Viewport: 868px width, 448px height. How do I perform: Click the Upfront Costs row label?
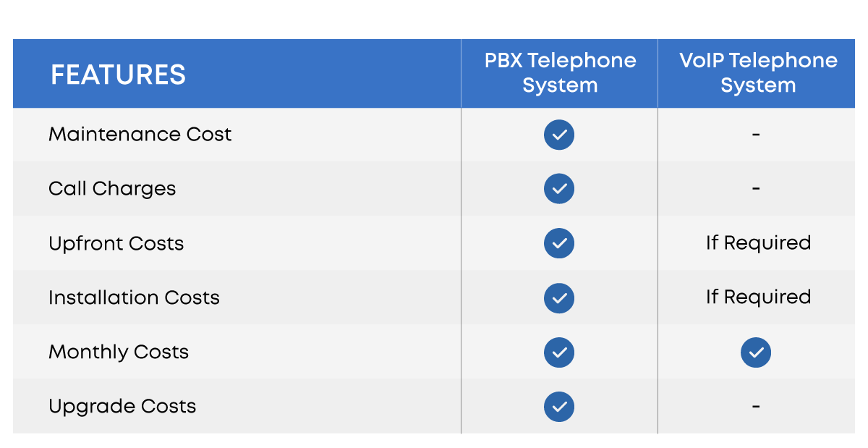(x=116, y=243)
